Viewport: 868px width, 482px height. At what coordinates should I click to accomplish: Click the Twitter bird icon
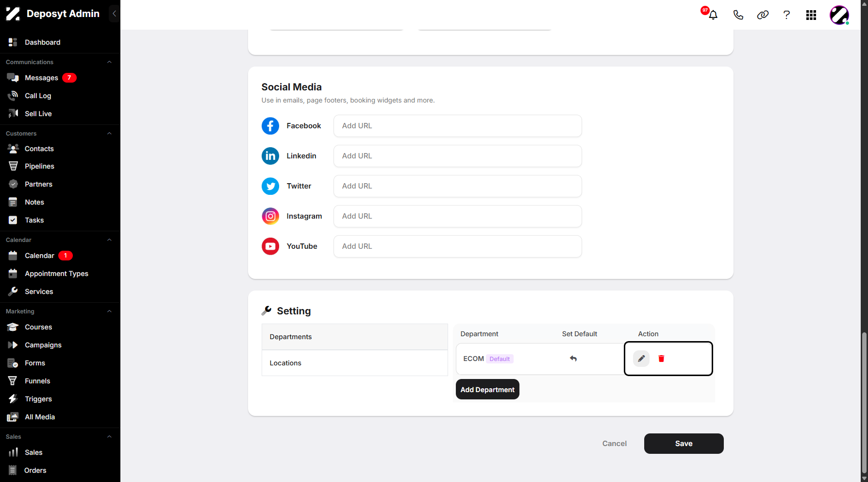270,186
